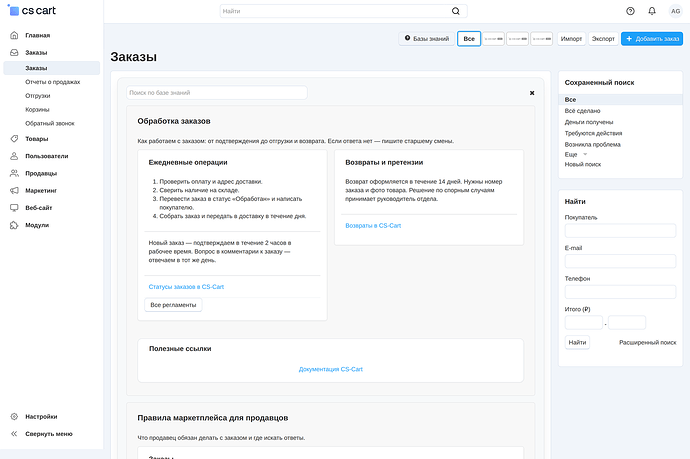Viewport: 690px width, 459px height.
Task: Focus the E-mail input field
Action: coord(620,261)
